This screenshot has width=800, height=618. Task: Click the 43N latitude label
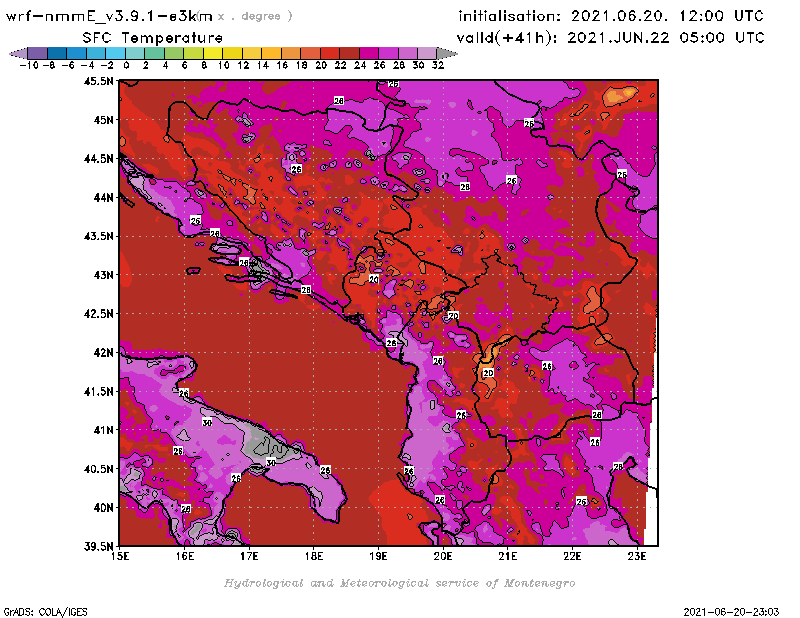coord(104,275)
